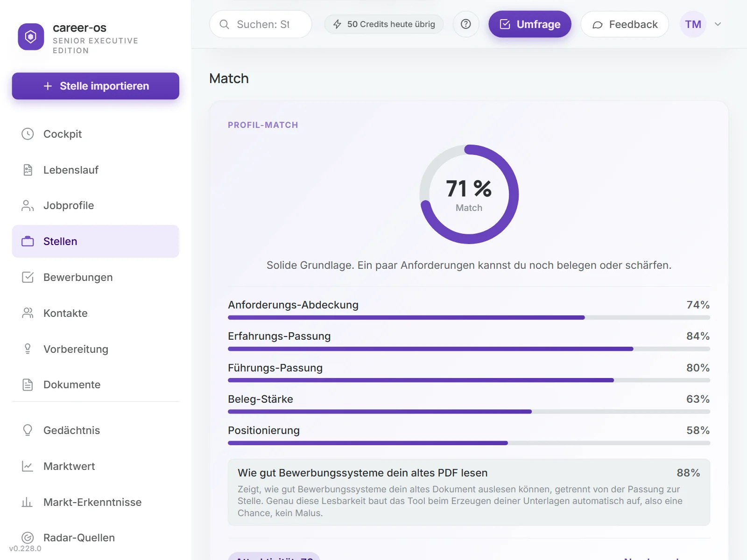Click 'Wie gut Bewerbungssysteme dein altes PDF lesen'

[x=363, y=473]
